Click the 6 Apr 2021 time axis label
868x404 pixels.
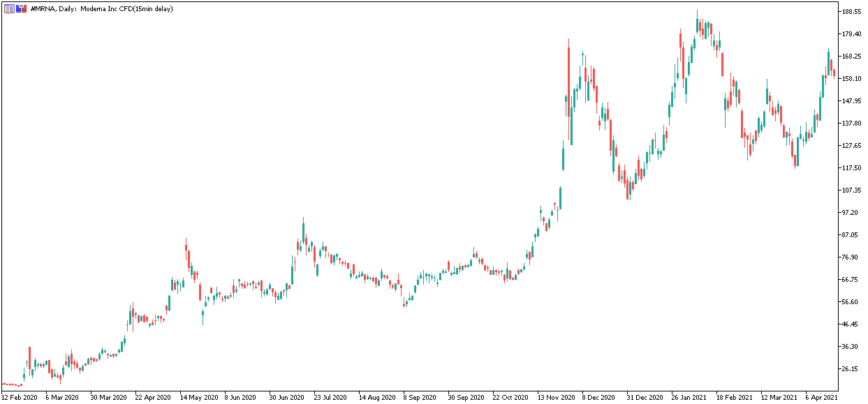click(x=823, y=397)
